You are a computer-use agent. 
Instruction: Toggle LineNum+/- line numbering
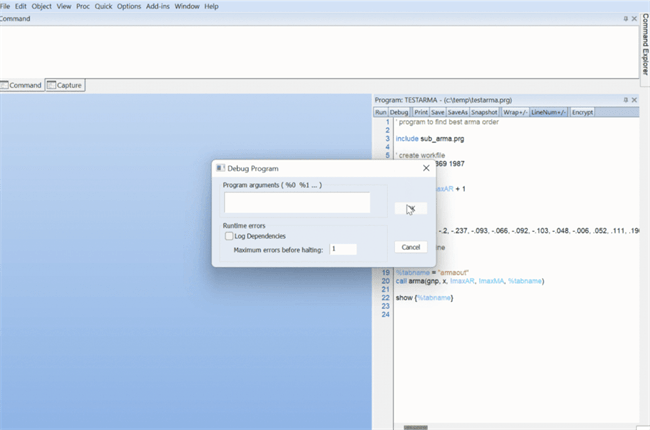pyautogui.click(x=548, y=112)
